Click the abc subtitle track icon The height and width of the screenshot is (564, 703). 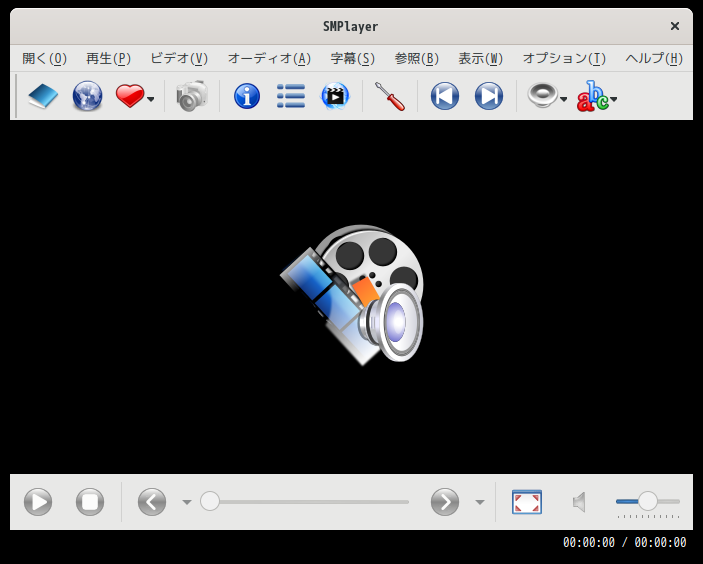(592, 96)
